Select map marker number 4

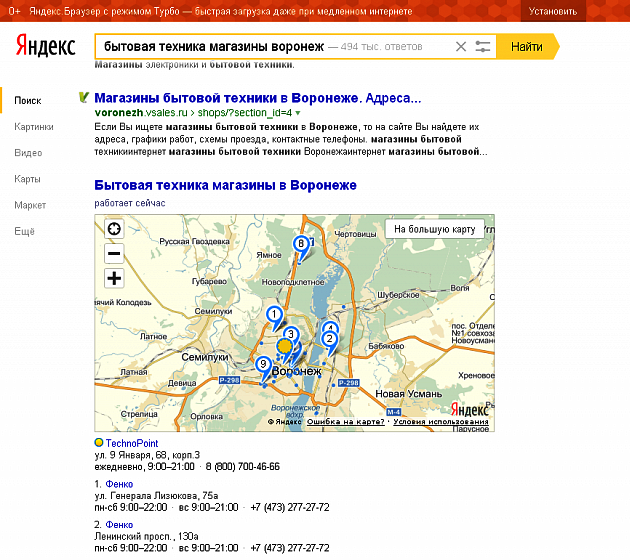click(x=330, y=326)
